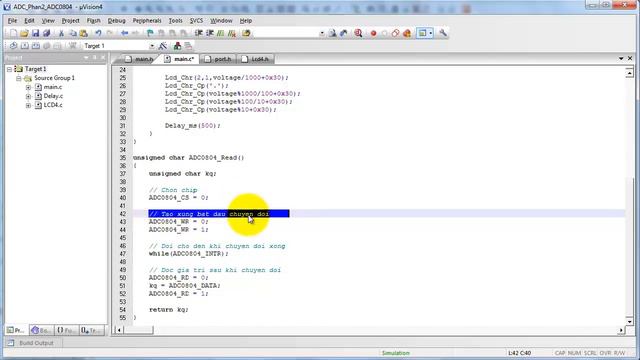Open the Project menu
640x360 pixels.
coord(71,20)
